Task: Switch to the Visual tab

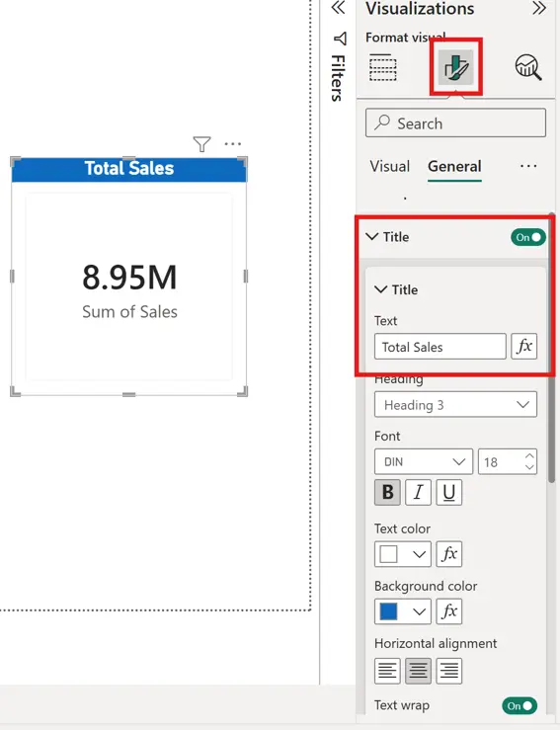Action: click(x=390, y=166)
